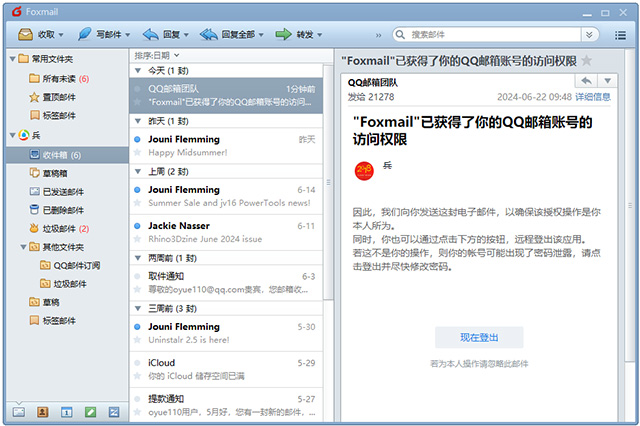Click the 收取 (receive mail) envelope icon
640x426 pixels.
click(x=25, y=34)
